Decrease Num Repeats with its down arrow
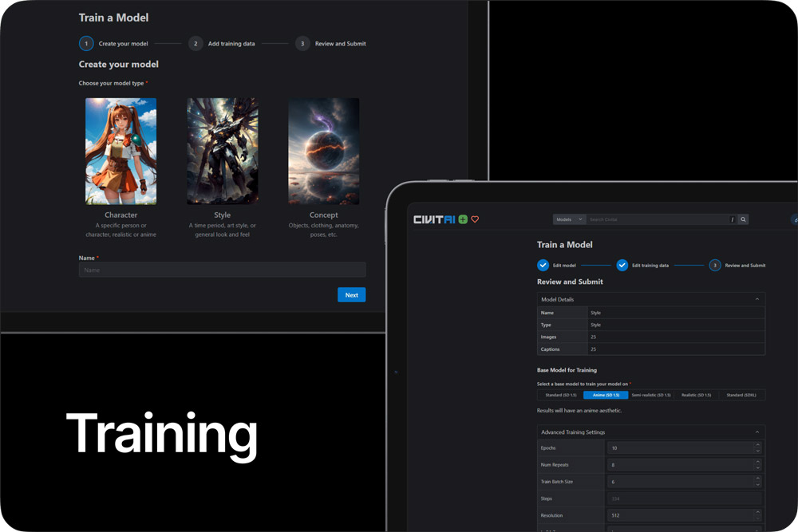Image resolution: width=798 pixels, height=532 pixels. pos(758,467)
